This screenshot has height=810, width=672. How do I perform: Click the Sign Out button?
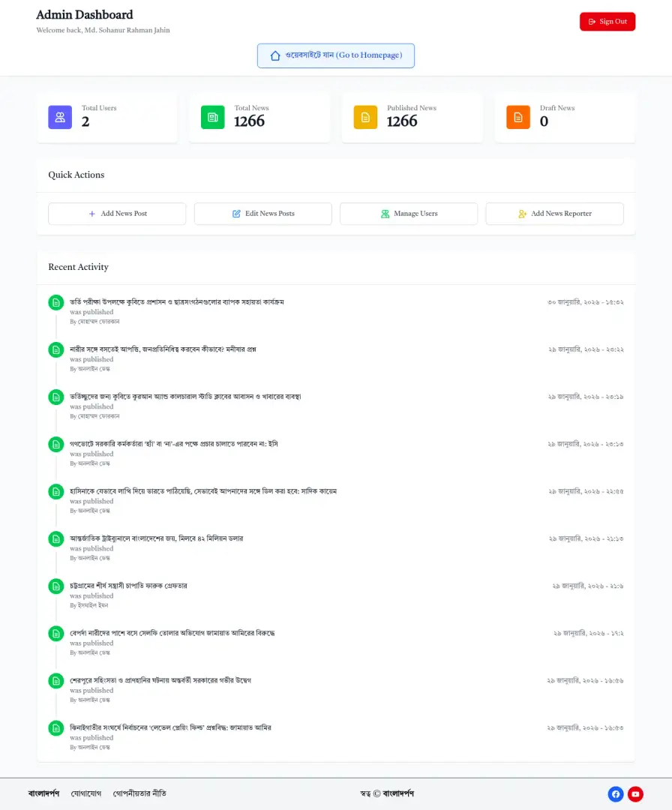(607, 22)
